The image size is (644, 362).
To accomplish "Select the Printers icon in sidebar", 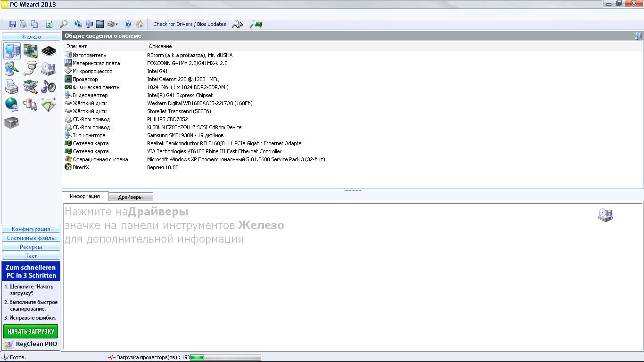I will tap(12, 87).
